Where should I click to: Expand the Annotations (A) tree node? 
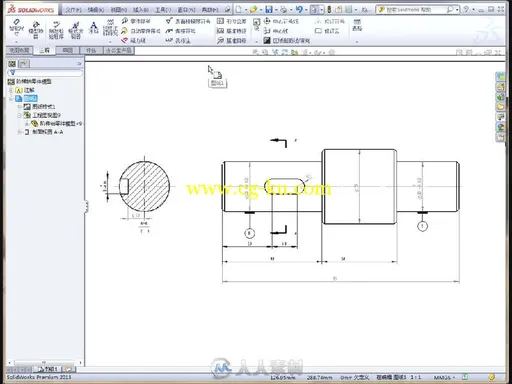pos(11,90)
